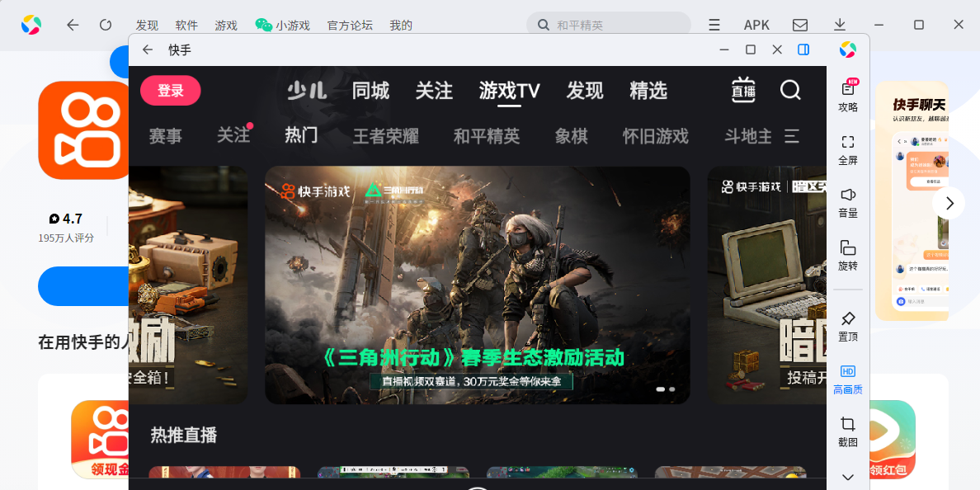
Task: Select the 王者荣耀 category
Action: [x=385, y=135]
